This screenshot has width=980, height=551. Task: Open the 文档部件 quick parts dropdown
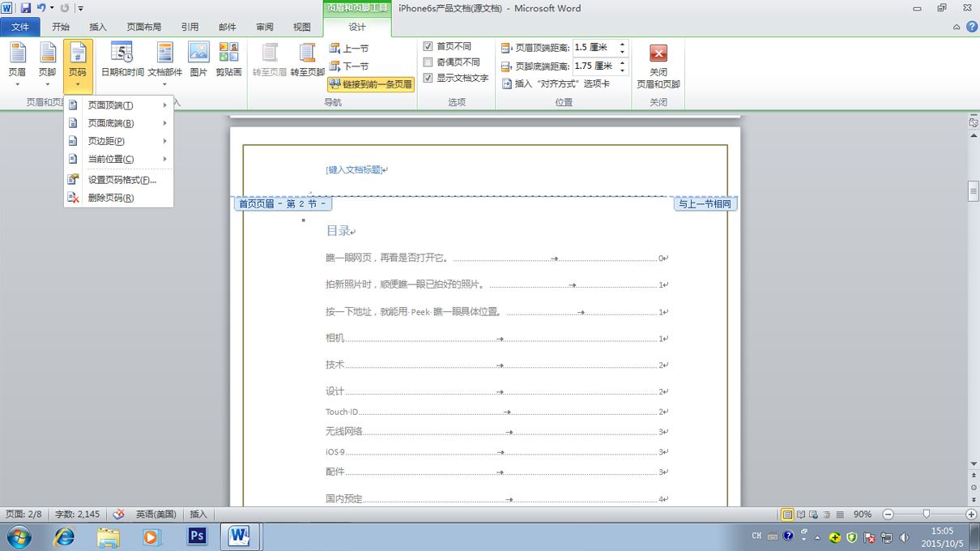165,65
